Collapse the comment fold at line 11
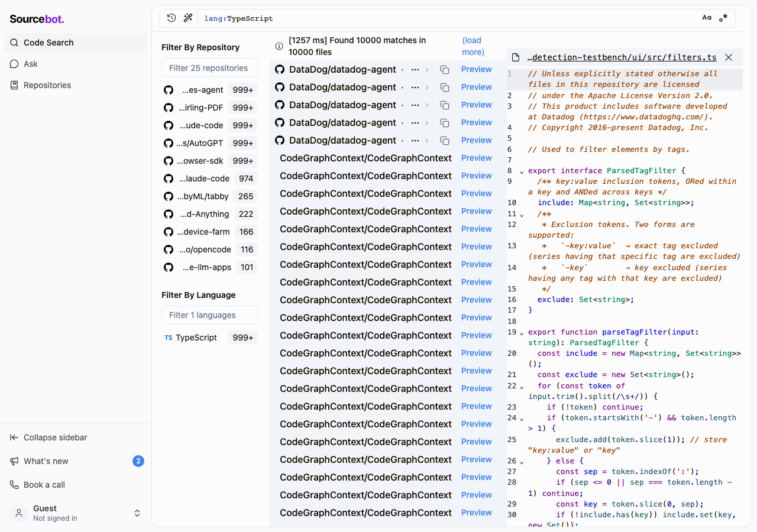This screenshot has width=757, height=532. tap(522, 214)
